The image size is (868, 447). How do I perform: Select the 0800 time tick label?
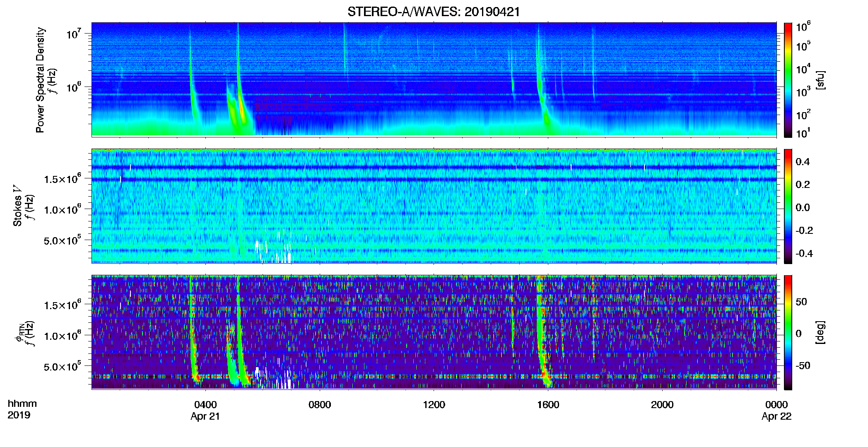click(320, 405)
